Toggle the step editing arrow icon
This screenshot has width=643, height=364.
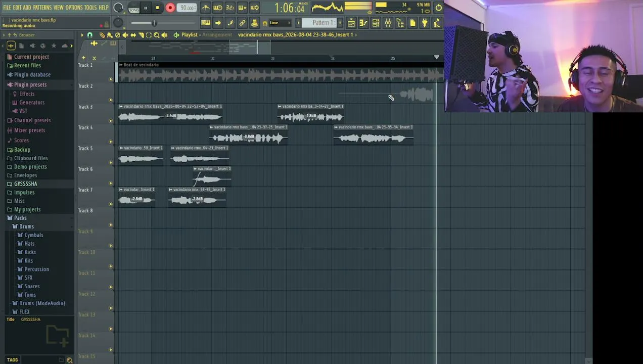pos(218,23)
